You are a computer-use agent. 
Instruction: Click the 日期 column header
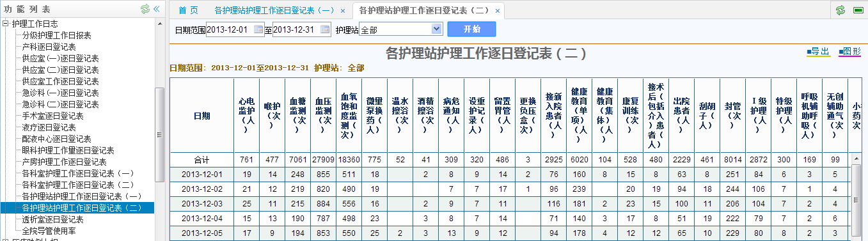coord(201,116)
